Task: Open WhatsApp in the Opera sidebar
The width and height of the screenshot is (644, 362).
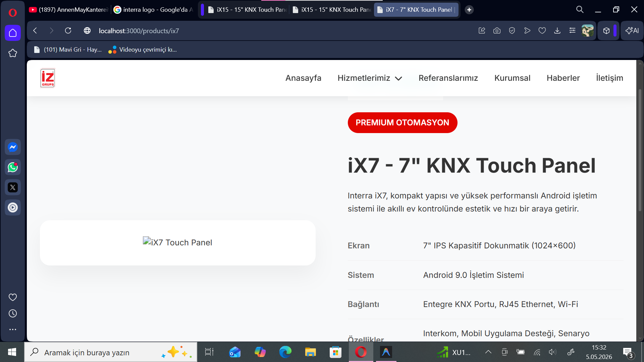Action: click(x=13, y=167)
